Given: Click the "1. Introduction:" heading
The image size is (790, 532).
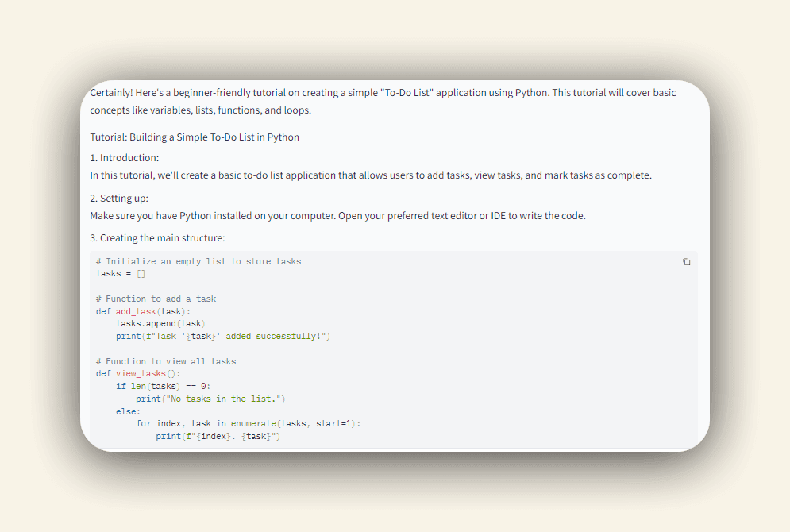Looking at the screenshot, I should coord(125,158).
